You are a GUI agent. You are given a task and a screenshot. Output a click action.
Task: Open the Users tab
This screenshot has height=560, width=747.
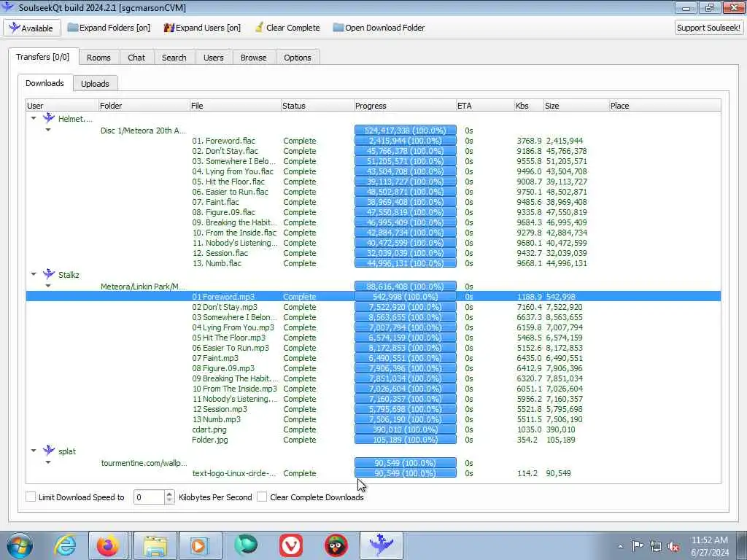click(x=214, y=57)
